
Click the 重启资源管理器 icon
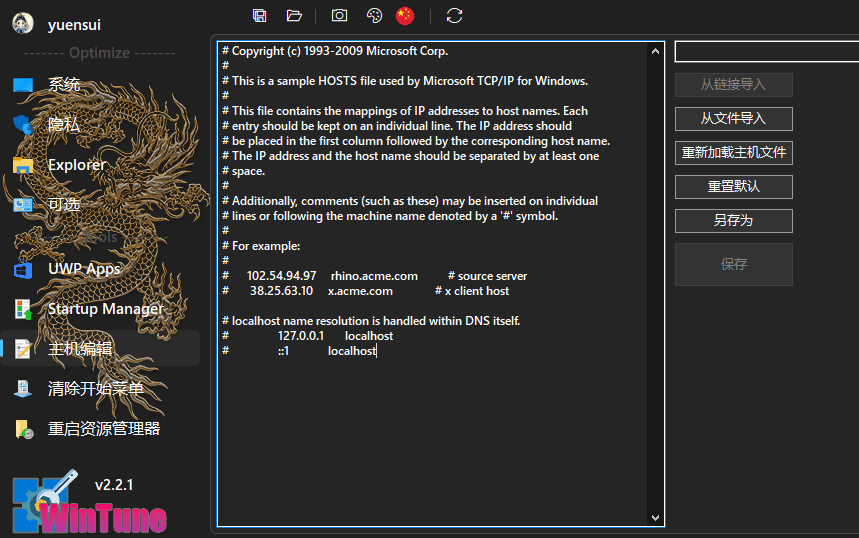[24, 429]
